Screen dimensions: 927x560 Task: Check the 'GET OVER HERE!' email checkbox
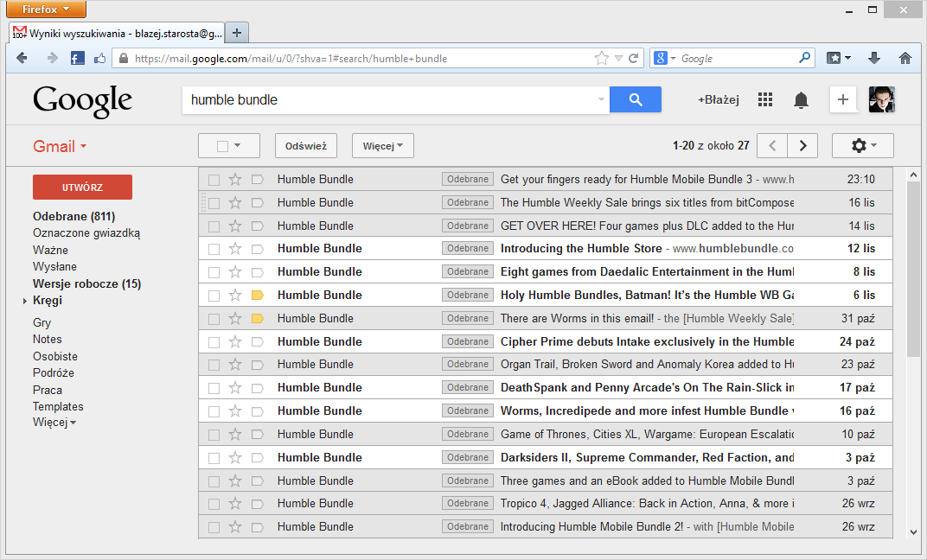tap(214, 226)
